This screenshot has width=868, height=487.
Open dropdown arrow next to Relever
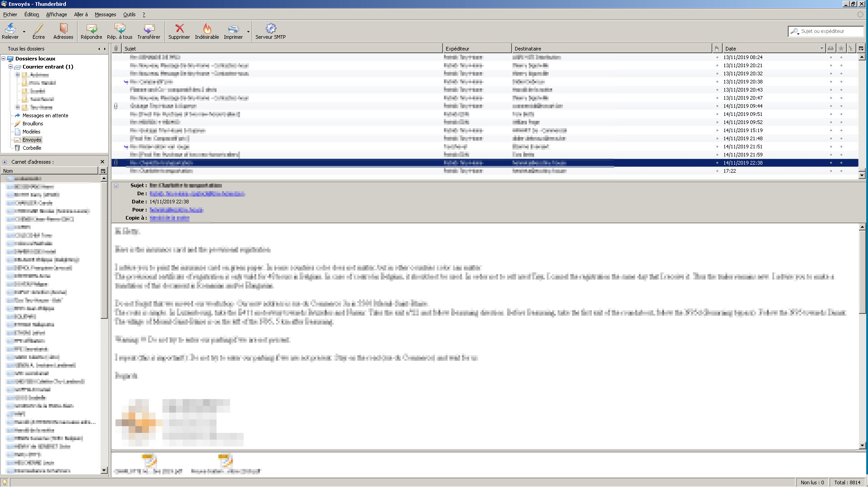point(24,32)
